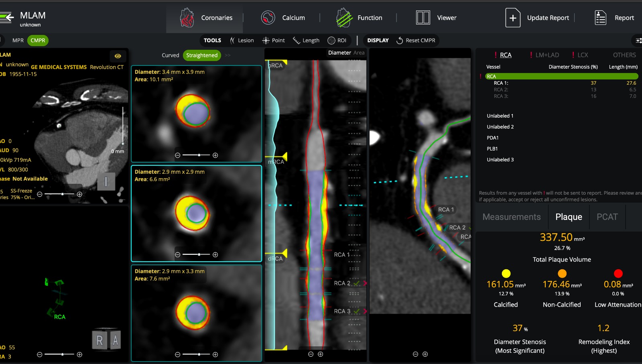Open the Function analysis module

tap(359, 18)
